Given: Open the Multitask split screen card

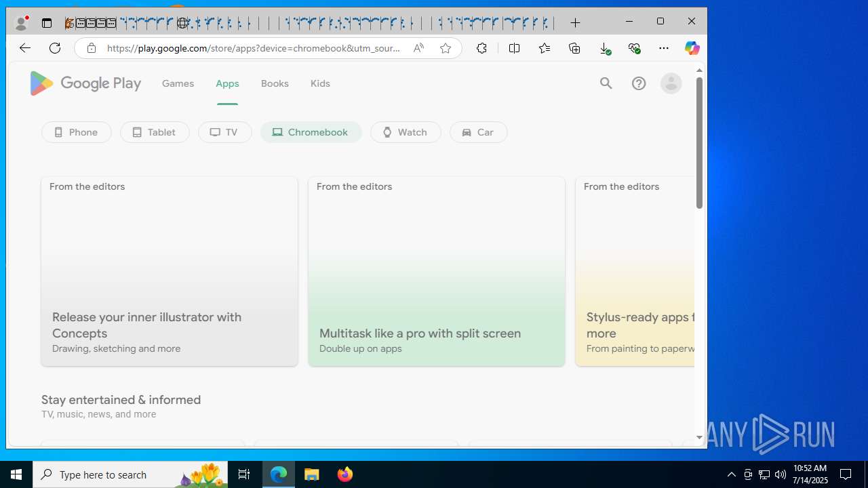Looking at the screenshot, I should tap(437, 272).
